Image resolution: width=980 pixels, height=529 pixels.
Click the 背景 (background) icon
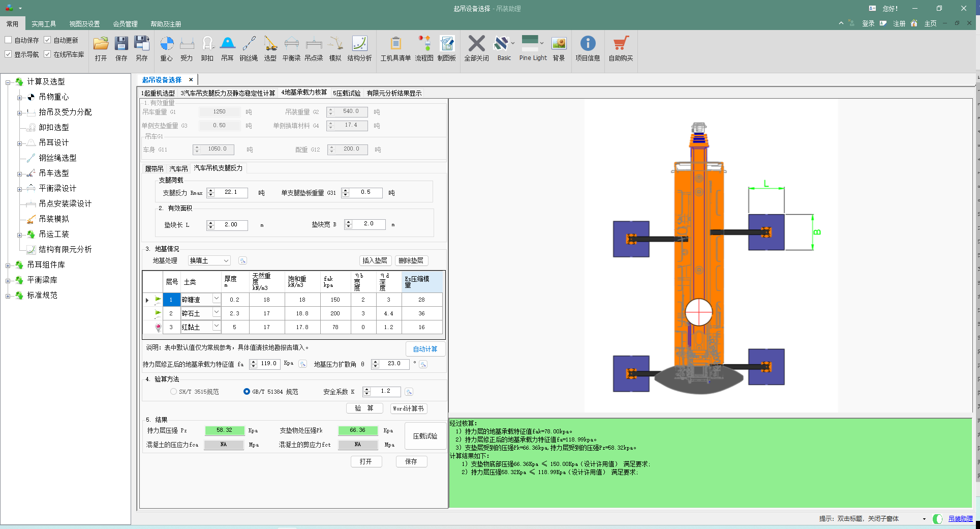coord(559,44)
